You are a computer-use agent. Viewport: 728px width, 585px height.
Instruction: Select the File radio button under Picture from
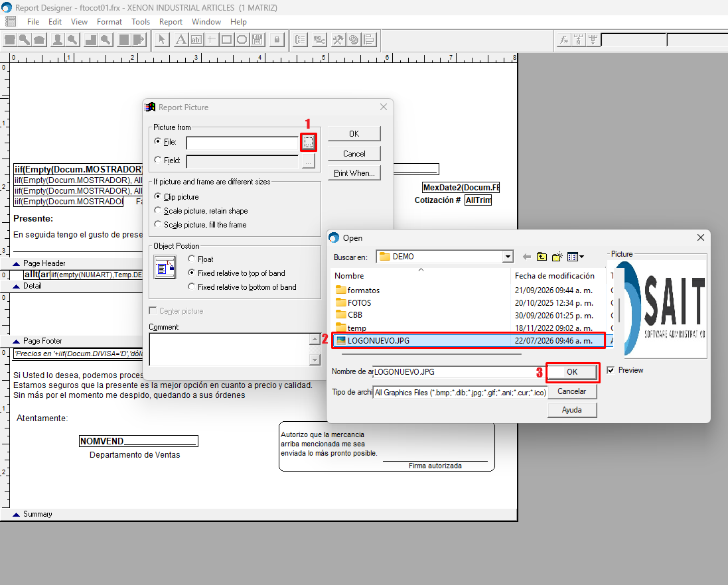coord(158,141)
